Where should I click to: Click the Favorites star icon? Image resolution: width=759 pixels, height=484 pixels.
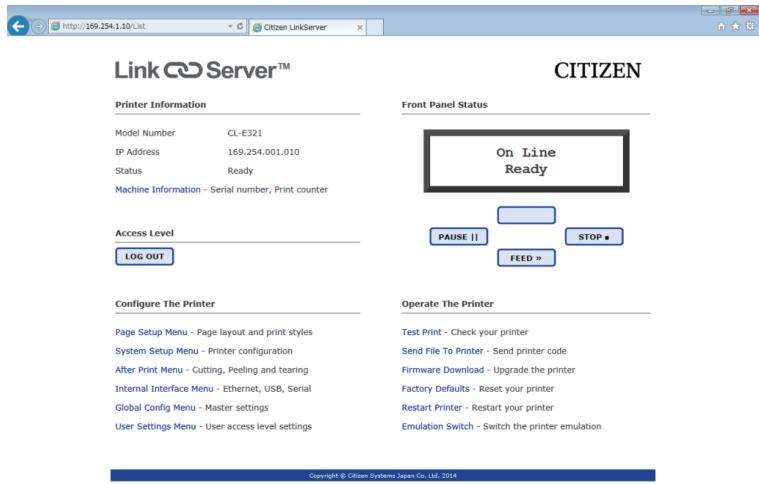click(x=735, y=26)
